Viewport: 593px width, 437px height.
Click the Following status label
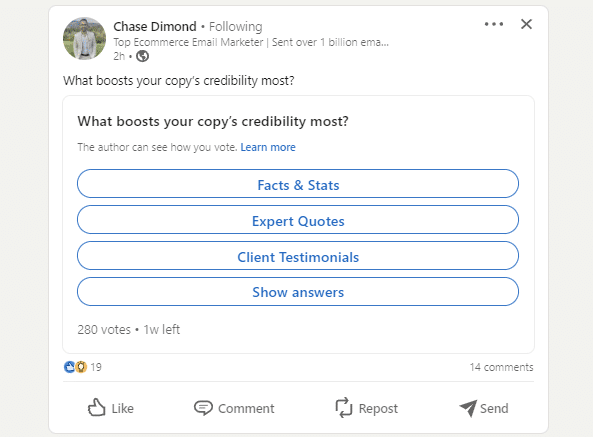(x=235, y=27)
